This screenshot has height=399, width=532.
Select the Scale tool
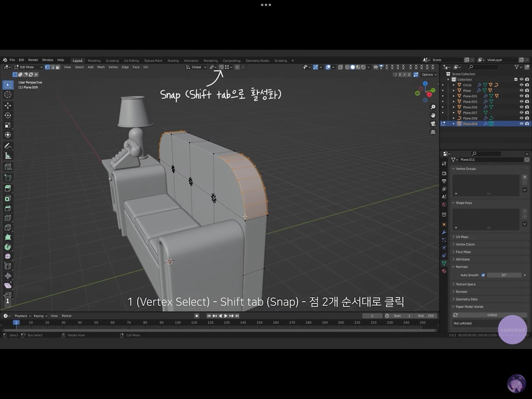click(x=8, y=125)
